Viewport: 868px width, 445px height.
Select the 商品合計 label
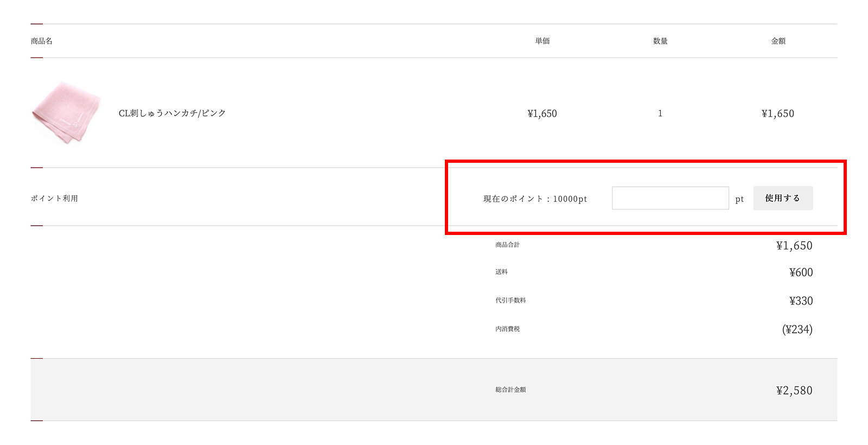[507, 245]
